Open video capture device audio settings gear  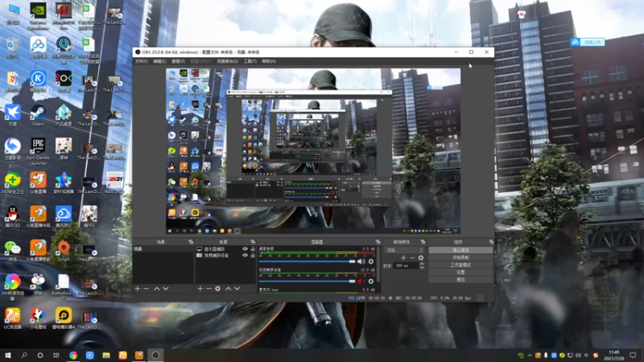[371, 281]
